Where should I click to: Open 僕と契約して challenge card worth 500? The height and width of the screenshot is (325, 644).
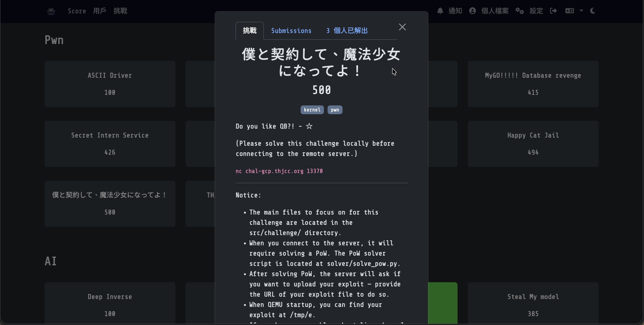click(110, 204)
